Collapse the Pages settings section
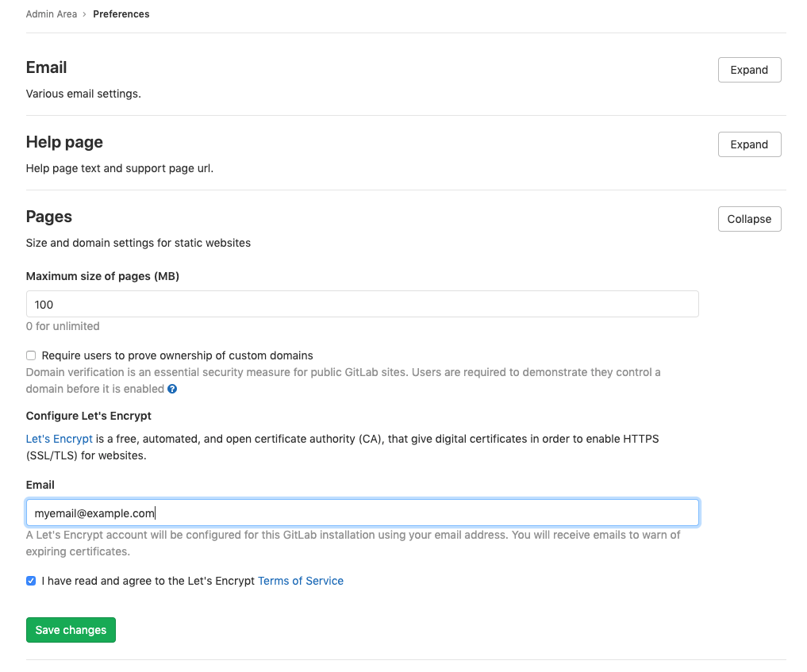This screenshot has height=672, width=807. point(748,219)
